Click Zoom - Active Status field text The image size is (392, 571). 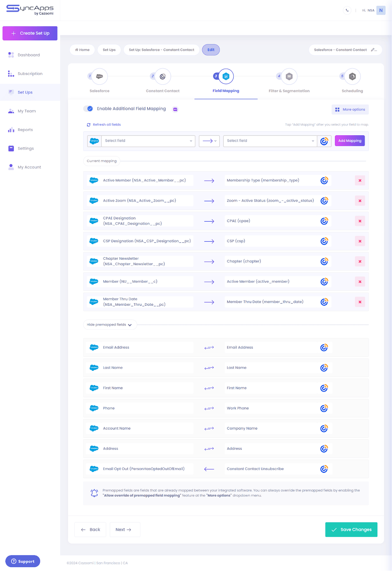[x=270, y=201]
